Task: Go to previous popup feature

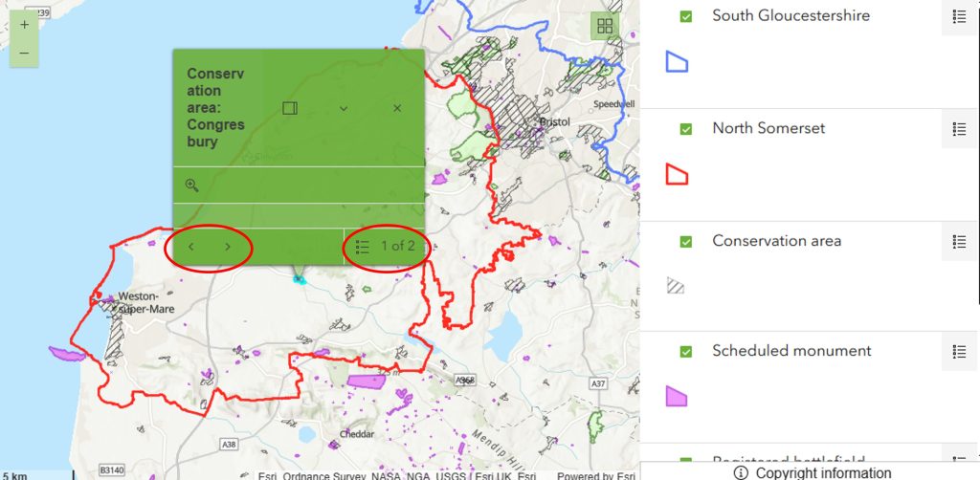Action: [x=191, y=247]
